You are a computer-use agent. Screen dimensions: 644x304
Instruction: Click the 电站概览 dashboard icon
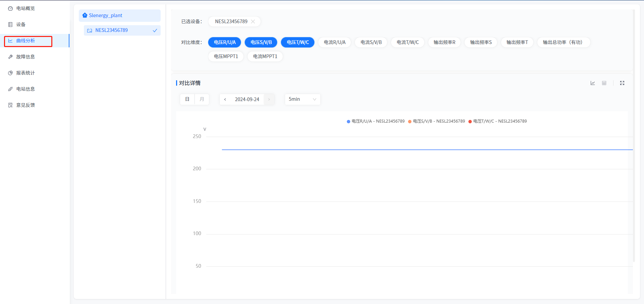[x=10, y=8]
